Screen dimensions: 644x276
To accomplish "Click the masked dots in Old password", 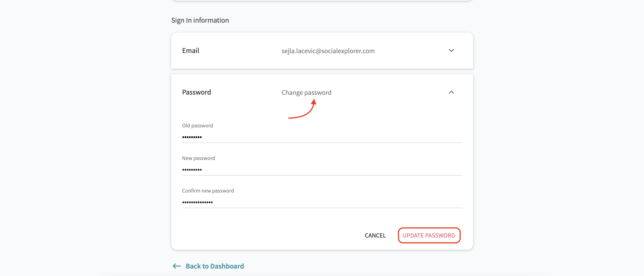I will click(192, 137).
